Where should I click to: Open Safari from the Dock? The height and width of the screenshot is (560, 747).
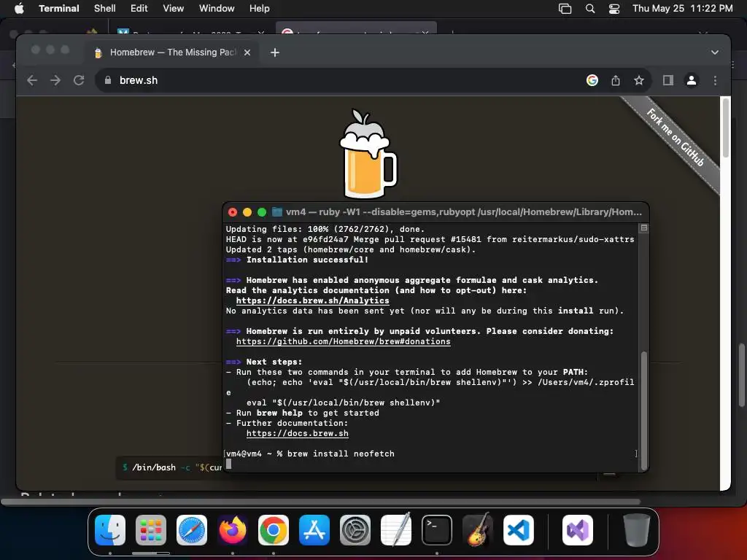pyautogui.click(x=192, y=530)
